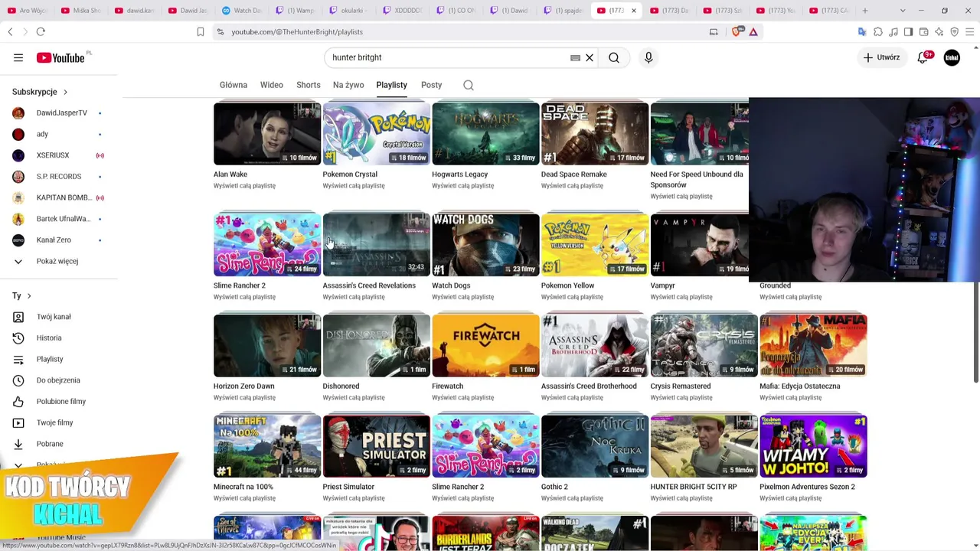Image resolution: width=980 pixels, height=551 pixels.
Task: Switch to the Watch Da browser tab
Action: pyautogui.click(x=241, y=11)
